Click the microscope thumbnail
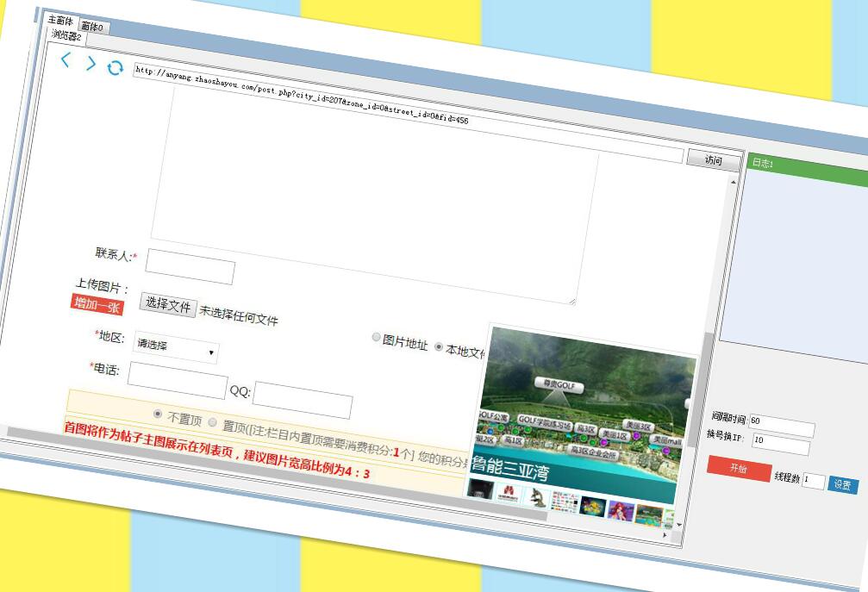This screenshot has height=592, width=868. [536, 498]
